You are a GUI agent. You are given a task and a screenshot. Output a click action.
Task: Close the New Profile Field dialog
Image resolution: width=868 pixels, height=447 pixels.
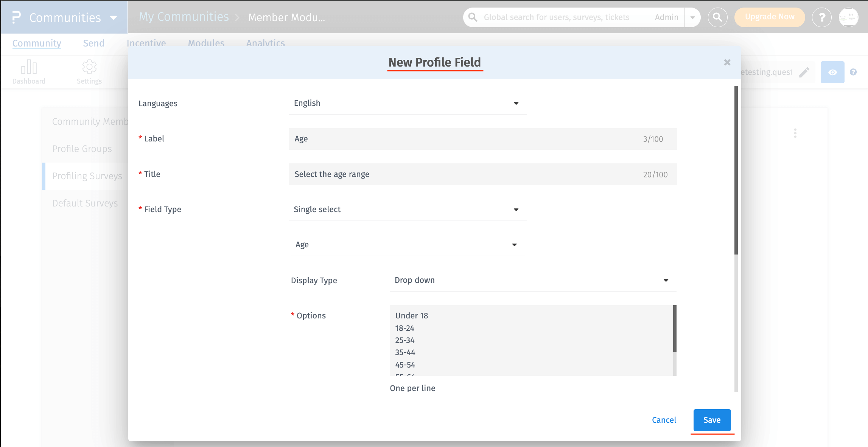[726, 62]
